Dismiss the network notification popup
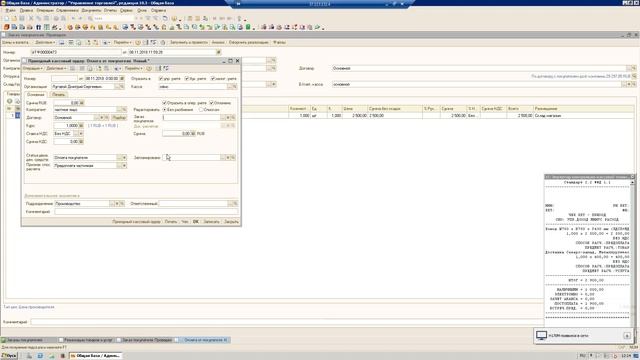 [x=627, y=336]
